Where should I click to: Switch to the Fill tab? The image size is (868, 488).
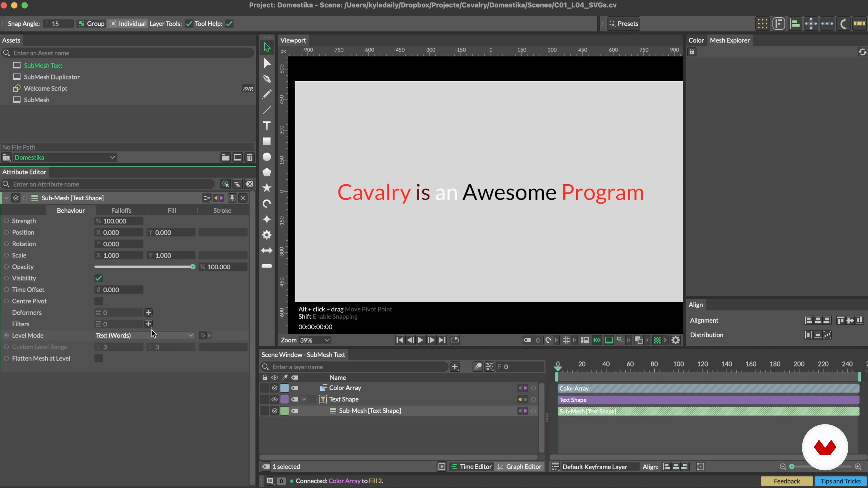pos(172,211)
